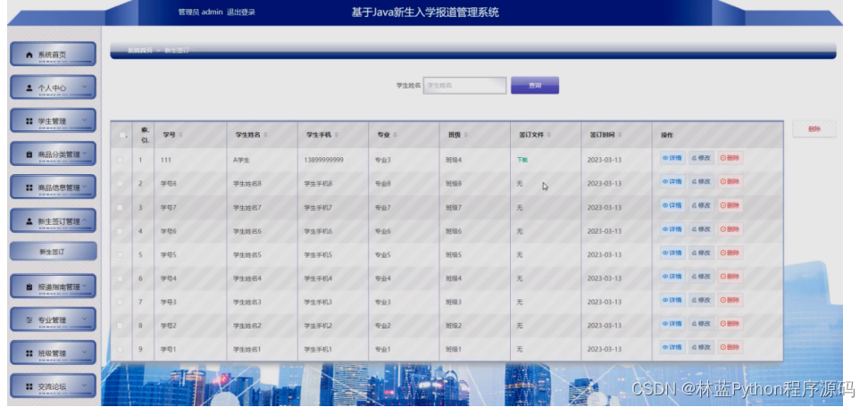868x407 pixels.
Task: Check the row 1 checkbox for 111
Action: (x=121, y=160)
